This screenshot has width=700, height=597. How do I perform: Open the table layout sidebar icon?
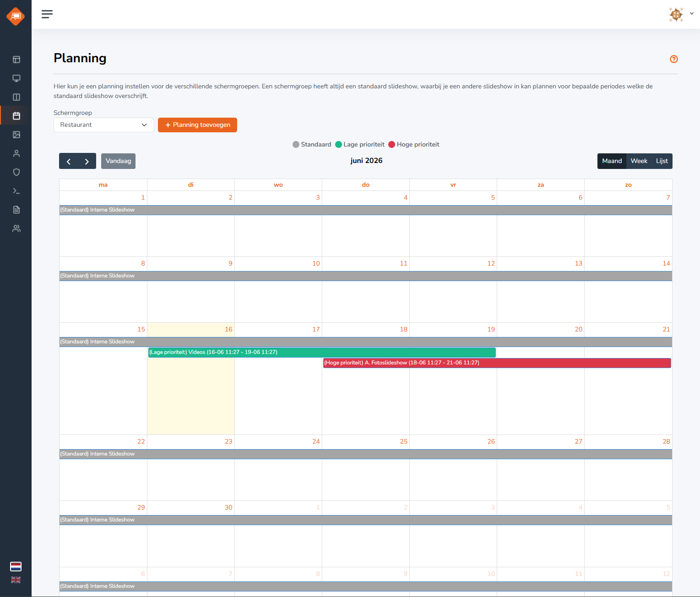(x=16, y=60)
